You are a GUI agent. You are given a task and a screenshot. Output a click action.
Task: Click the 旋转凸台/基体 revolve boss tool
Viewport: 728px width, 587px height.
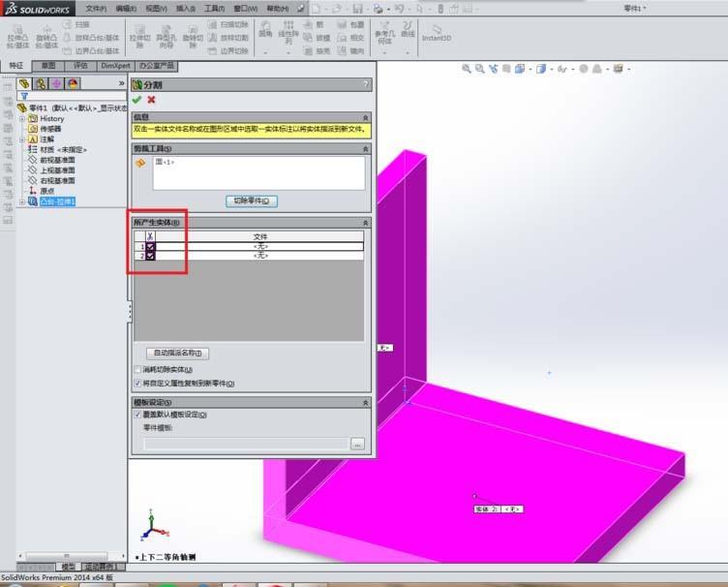tap(46, 36)
